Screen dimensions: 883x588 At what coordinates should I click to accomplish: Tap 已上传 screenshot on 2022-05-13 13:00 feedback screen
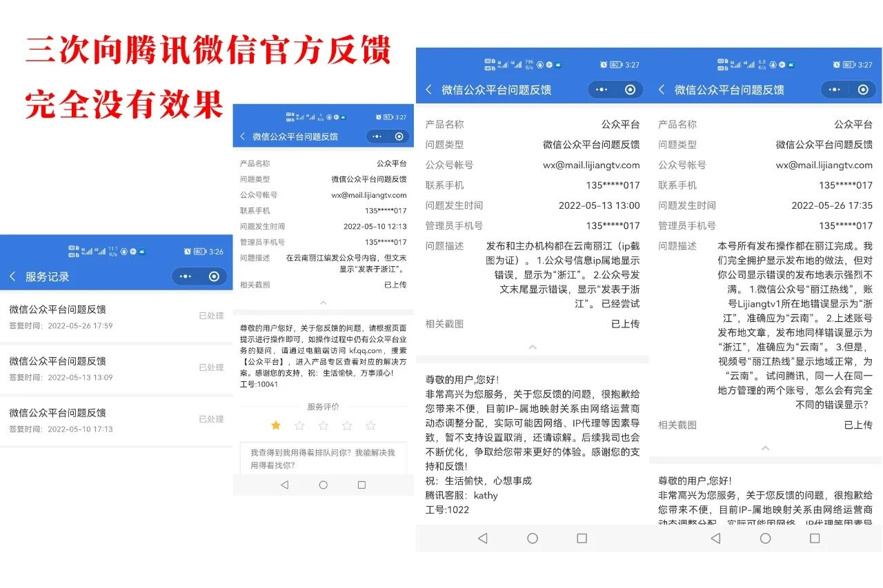625,323
